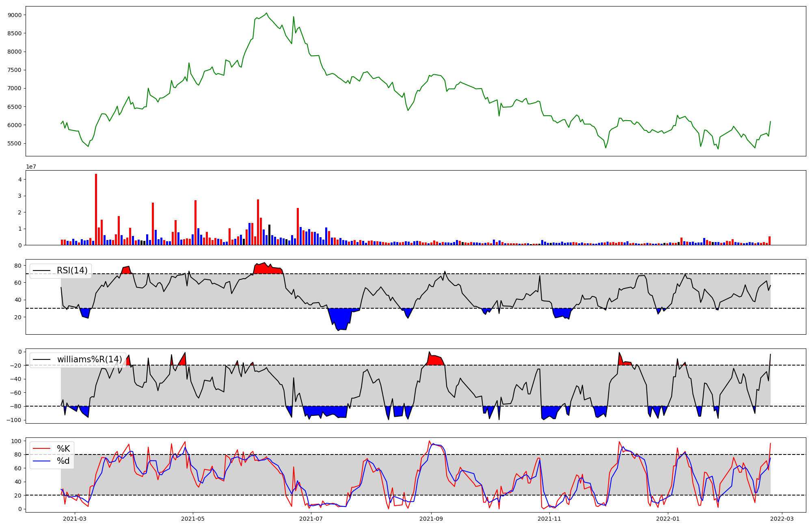Select the 2022-01 date tick label

click(667, 519)
